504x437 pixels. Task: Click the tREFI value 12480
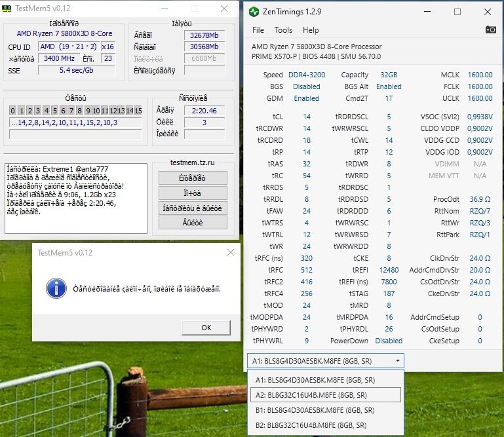point(389,270)
